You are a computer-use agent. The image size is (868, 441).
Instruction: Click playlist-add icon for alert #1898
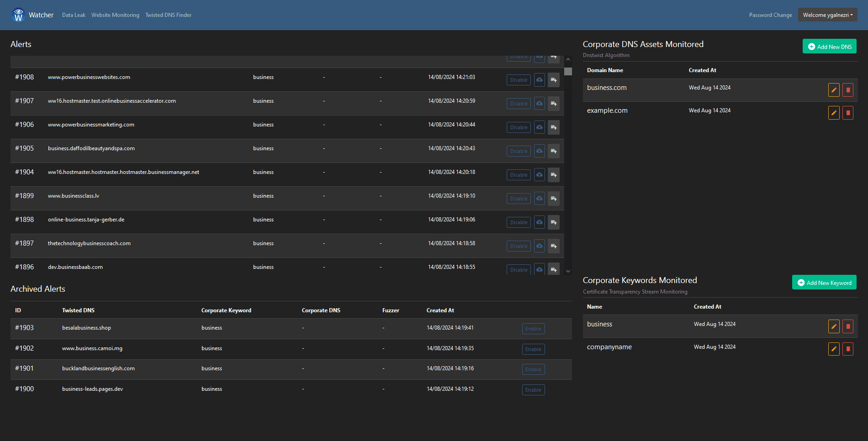point(554,222)
